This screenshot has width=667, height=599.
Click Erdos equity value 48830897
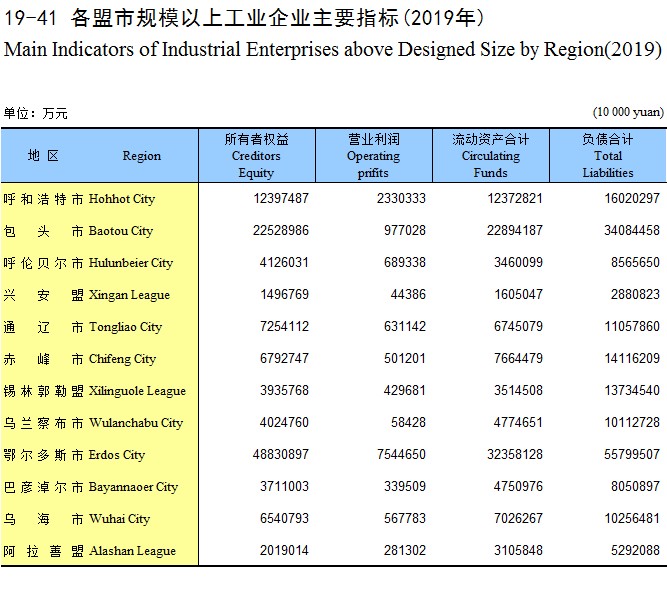tap(281, 454)
